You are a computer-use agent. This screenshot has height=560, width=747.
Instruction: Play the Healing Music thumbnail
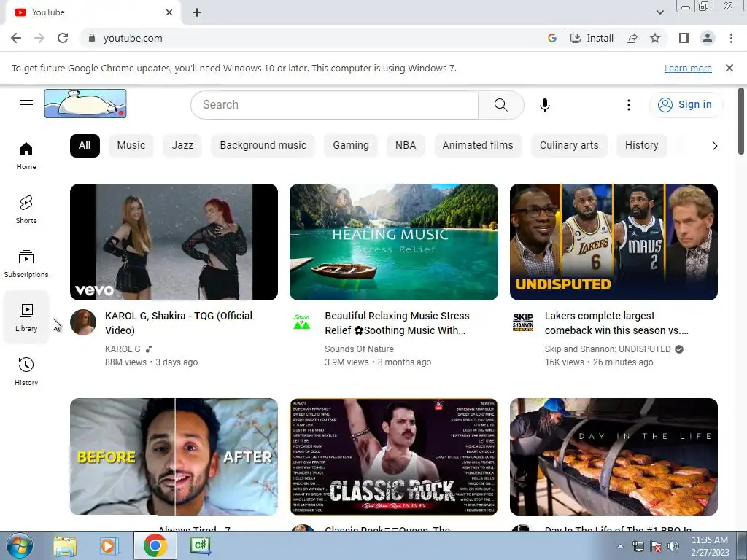click(394, 242)
